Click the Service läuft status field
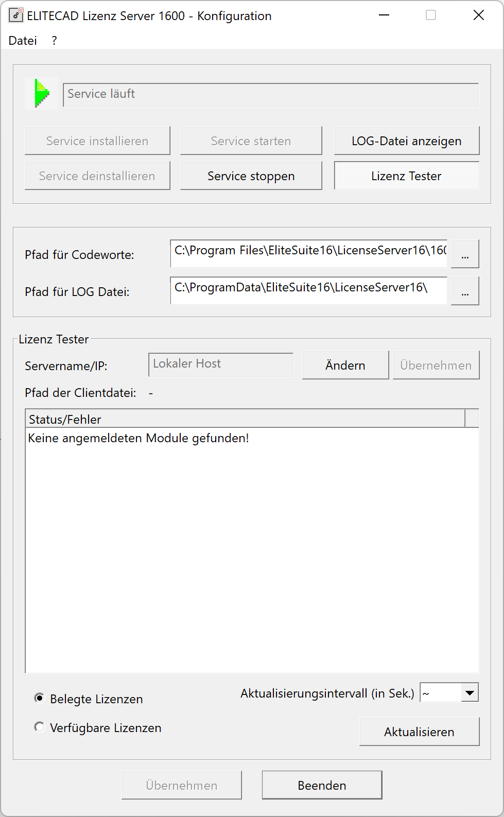The image size is (504, 817). (271, 95)
